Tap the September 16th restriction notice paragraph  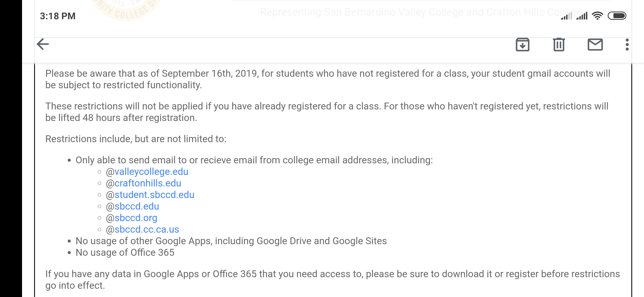click(x=328, y=79)
